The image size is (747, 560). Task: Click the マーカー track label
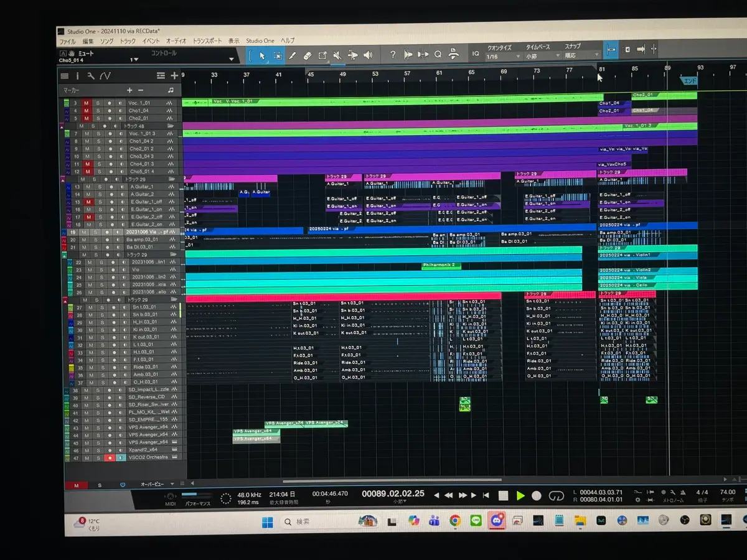[72, 90]
